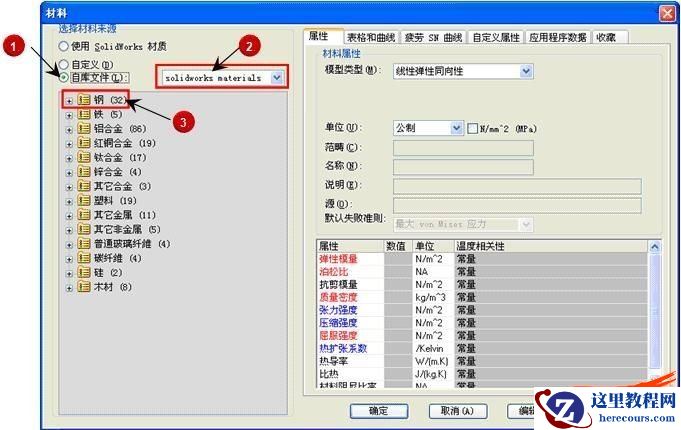Select the 热导率 property row

(483, 361)
